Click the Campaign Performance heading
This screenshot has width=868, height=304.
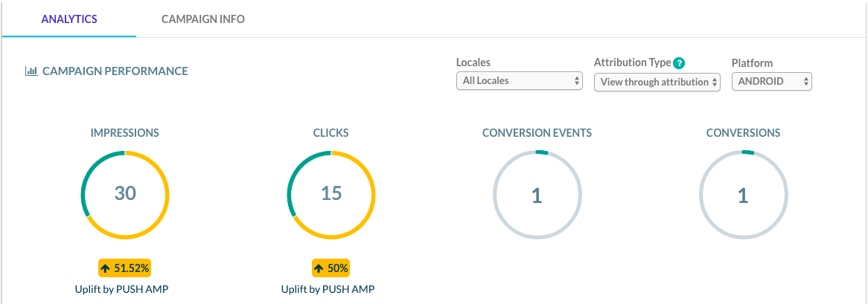115,71
